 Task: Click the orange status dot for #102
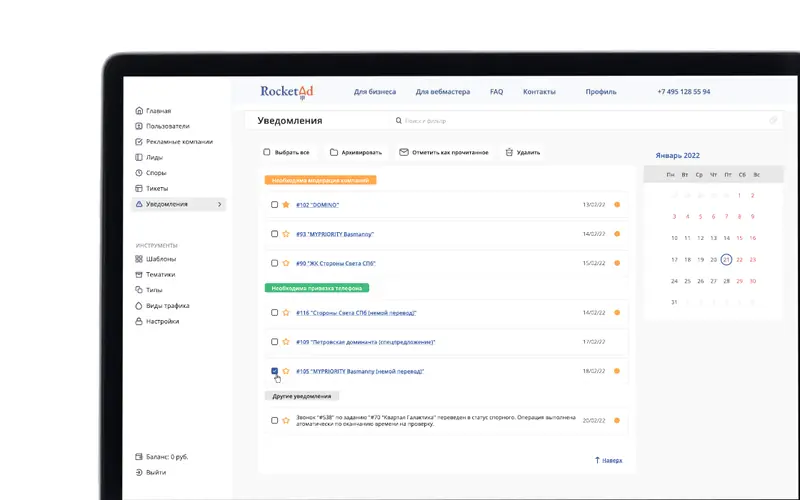[617, 205]
